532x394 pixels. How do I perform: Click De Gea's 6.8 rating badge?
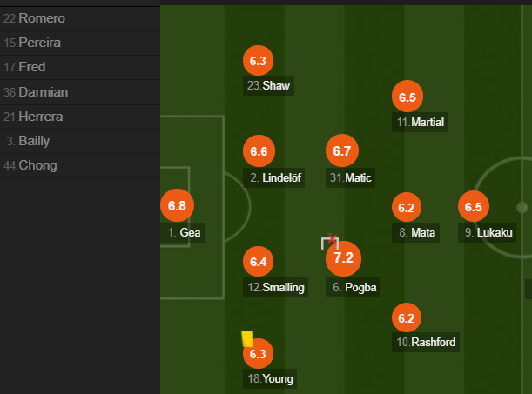point(177,205)
